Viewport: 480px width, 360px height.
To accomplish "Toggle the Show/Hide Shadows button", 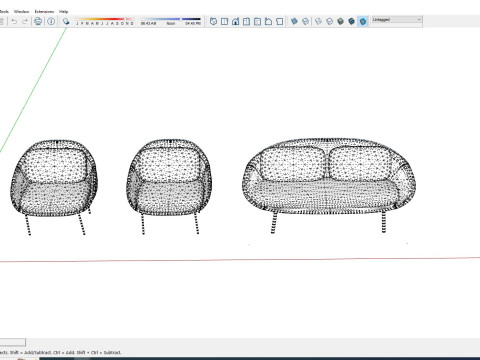I will (x=66, y=21).
